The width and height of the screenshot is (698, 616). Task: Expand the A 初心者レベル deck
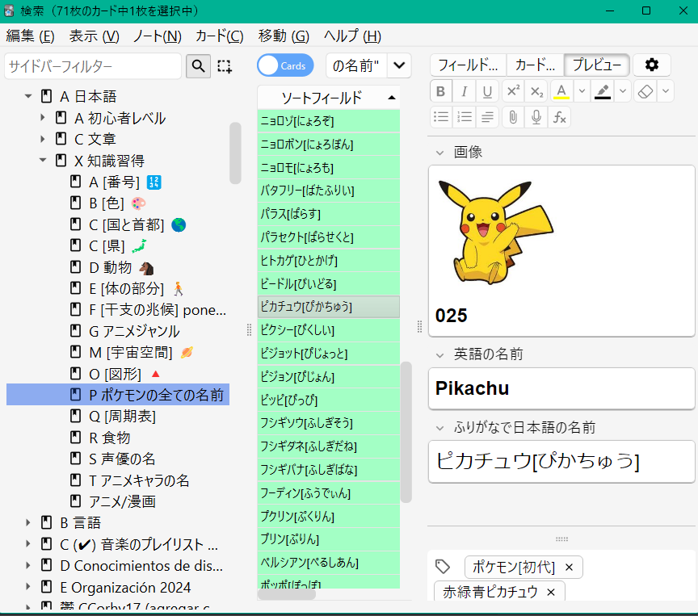click(43, 117)
